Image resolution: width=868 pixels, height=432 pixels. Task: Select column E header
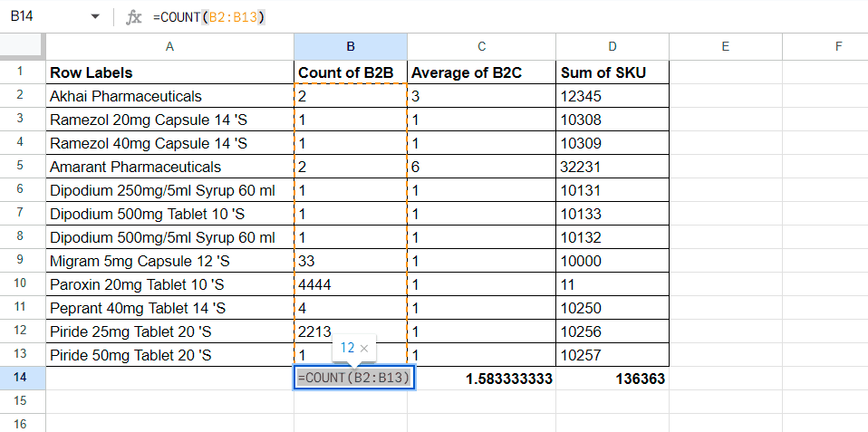(x=725, y=47)
